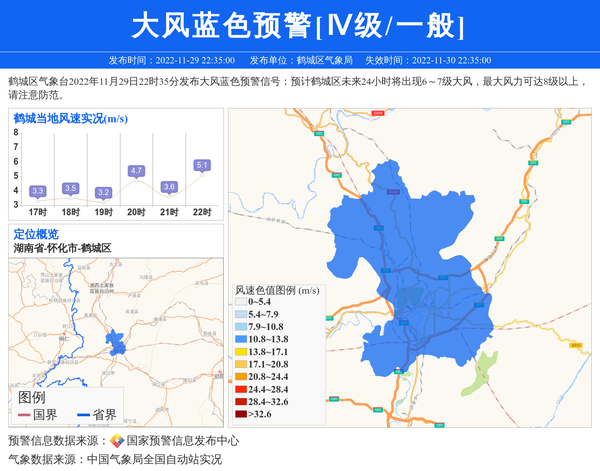This screenshot has height=471, width=600.
Task: Click the 3.2 wind speed marker at 19时
Action: tap(104, 192)
